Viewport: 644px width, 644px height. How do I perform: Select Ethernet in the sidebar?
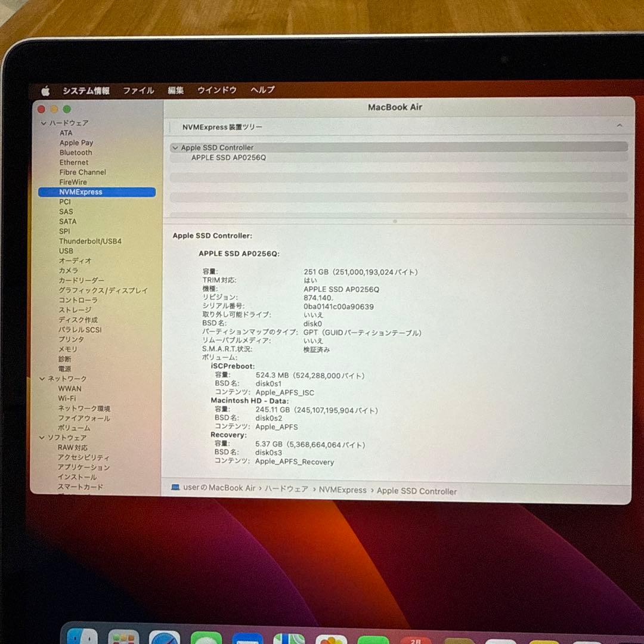point(73,163)
